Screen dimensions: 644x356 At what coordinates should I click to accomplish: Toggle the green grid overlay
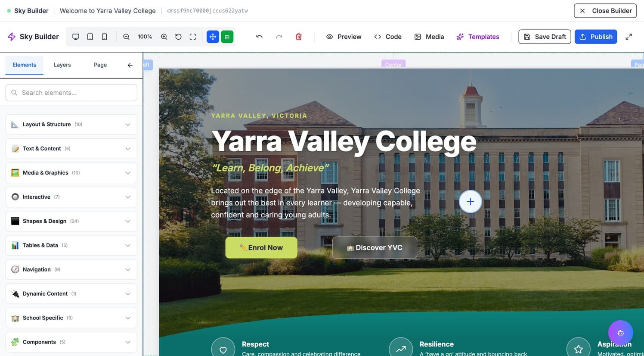click(x=227, y=37)
